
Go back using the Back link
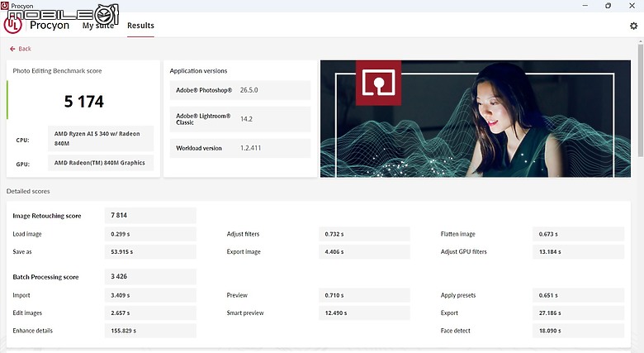pos(21,49)
